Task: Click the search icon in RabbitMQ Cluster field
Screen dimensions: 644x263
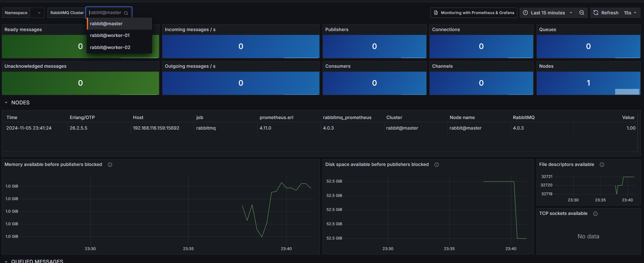Action: (126, 13)
